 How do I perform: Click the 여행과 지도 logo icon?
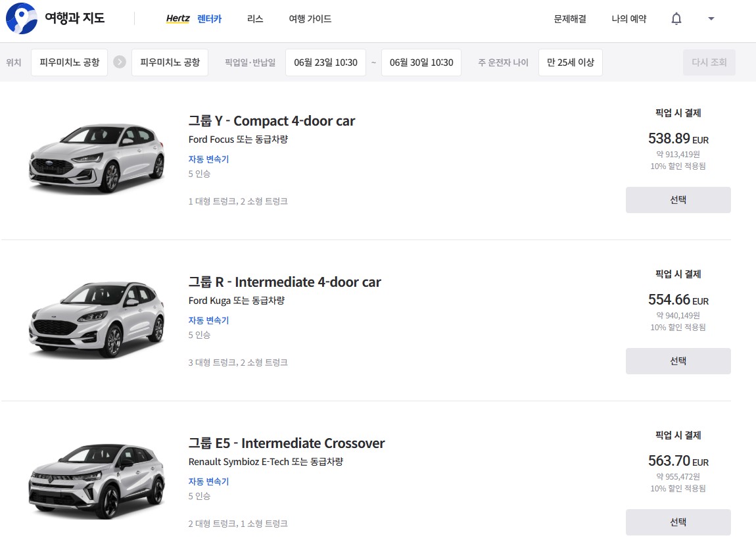click(21, 18)
